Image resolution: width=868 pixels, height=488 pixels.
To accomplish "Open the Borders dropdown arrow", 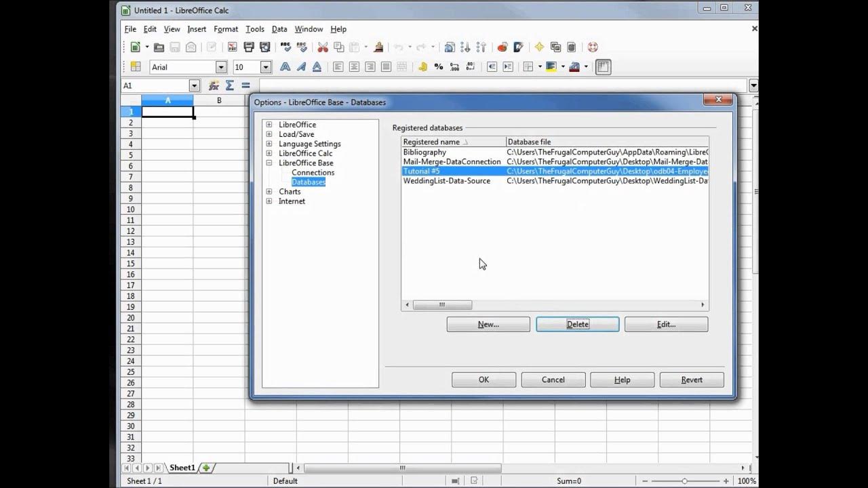I will click(x=540, y=67).
